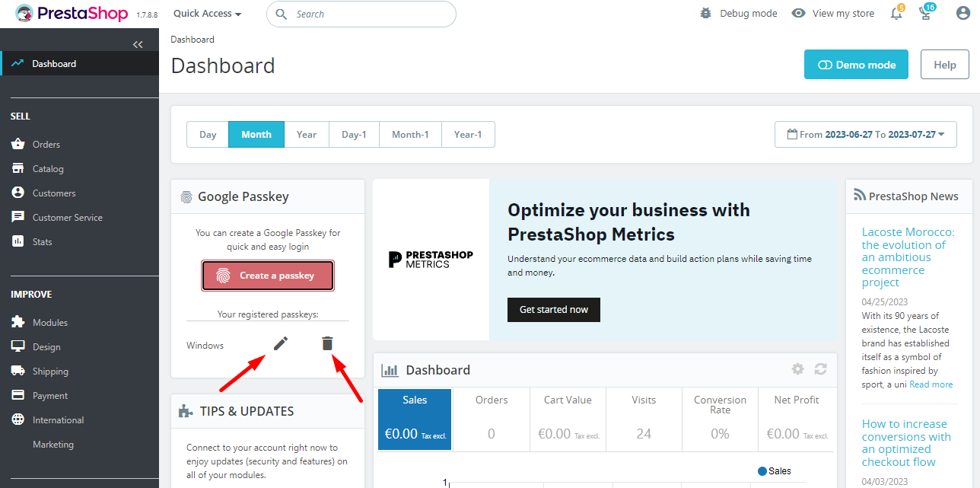
Task: Select the Visits metric tile
Action: pyautogui.click(x=644, y=420)
